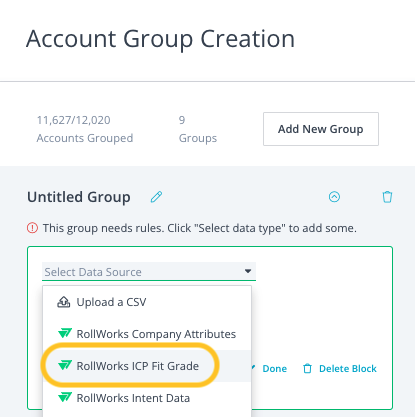Click the RollWorks logo icon beside Intent Data
This screenshot has width=415, height=417.
[x=65, y=397]
